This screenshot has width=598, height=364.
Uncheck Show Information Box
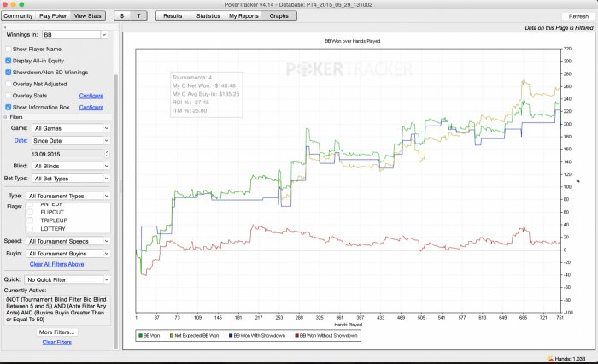[x=9, y=107]
